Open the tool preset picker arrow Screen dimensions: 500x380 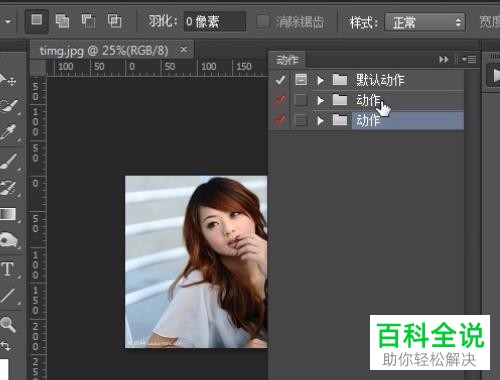[8, 22]
